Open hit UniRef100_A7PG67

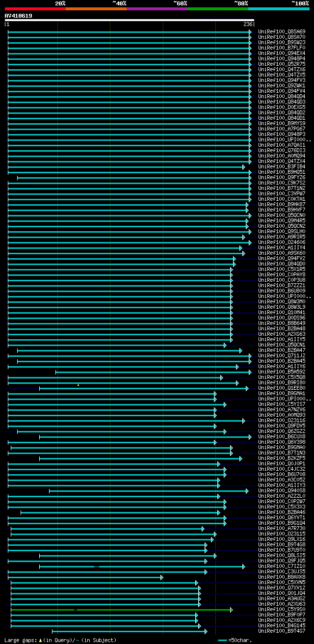tap(282, 129)
